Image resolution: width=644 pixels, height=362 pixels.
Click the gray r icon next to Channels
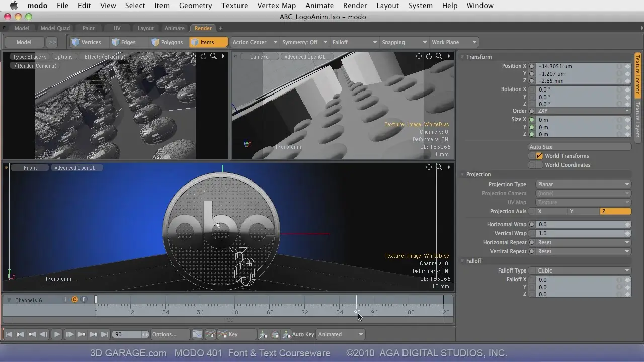(84, 300)
